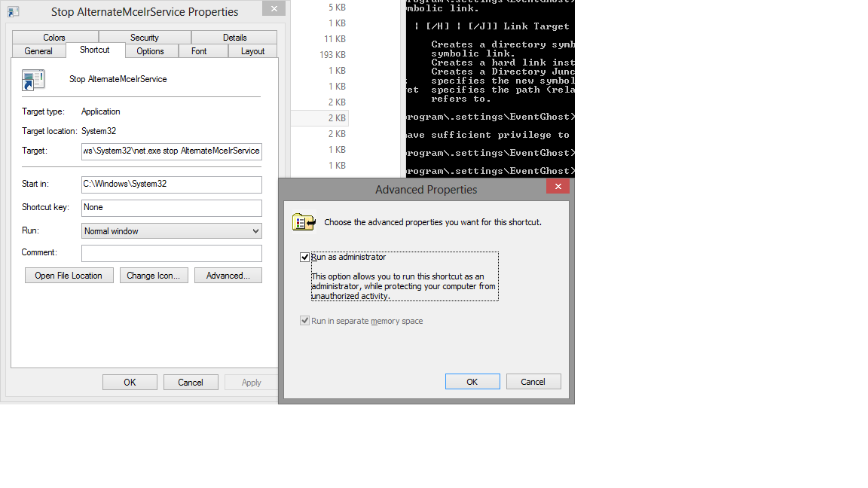This screenshot has width=868, height=488.
Task: Click the empty Comment field
Action: tap(172, 253)
